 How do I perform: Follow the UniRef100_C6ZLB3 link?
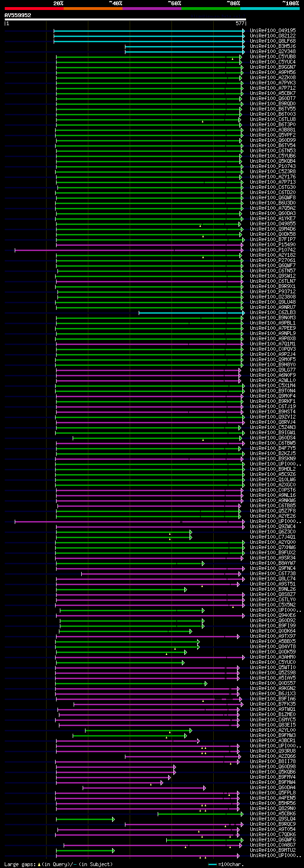[273, 313]
